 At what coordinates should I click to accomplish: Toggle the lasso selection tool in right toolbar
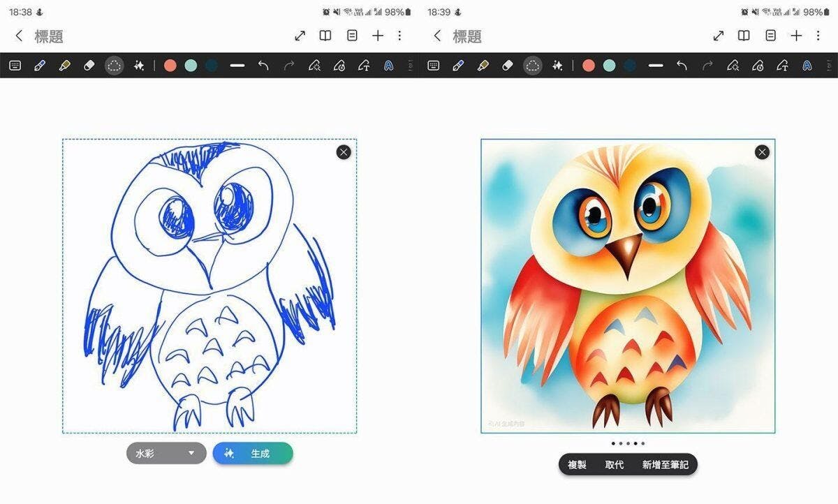tap(533, 66)
